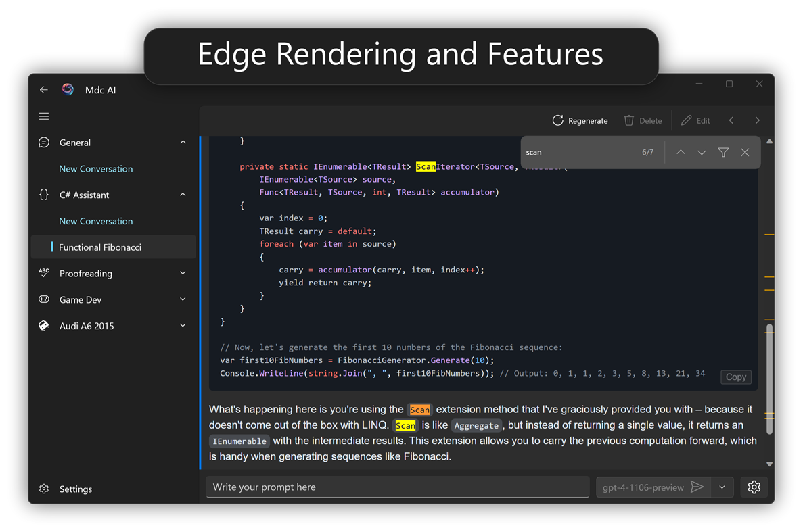This screenshot has width=803, height=532.
Task: Open the model selection dropdown arrow
Action: click(x=722, y=487)
